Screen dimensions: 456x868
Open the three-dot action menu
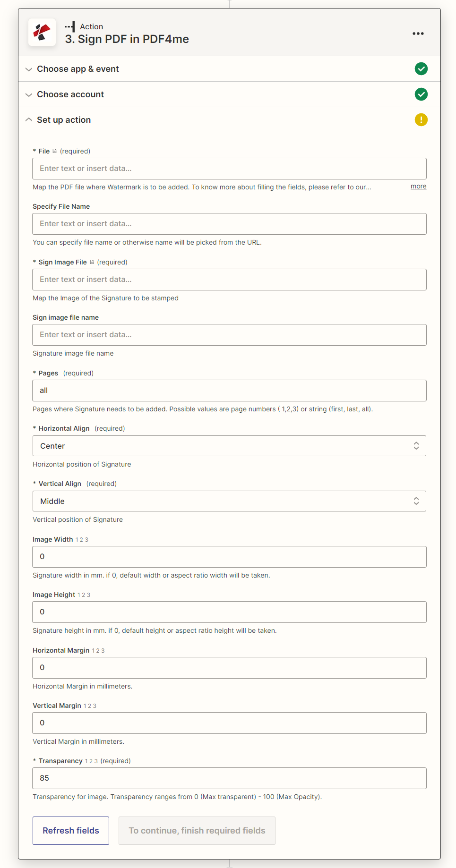[418, 33]
